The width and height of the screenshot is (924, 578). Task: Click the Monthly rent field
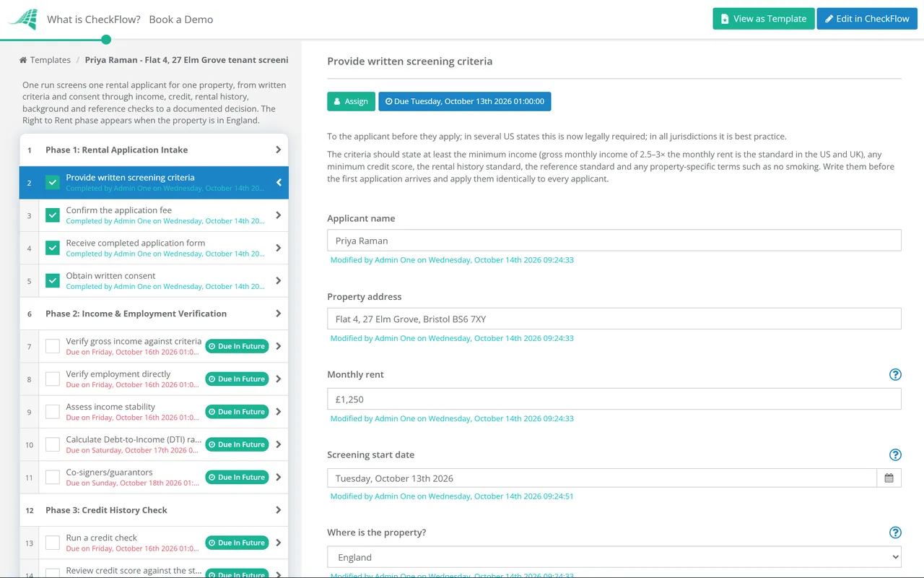614,399
